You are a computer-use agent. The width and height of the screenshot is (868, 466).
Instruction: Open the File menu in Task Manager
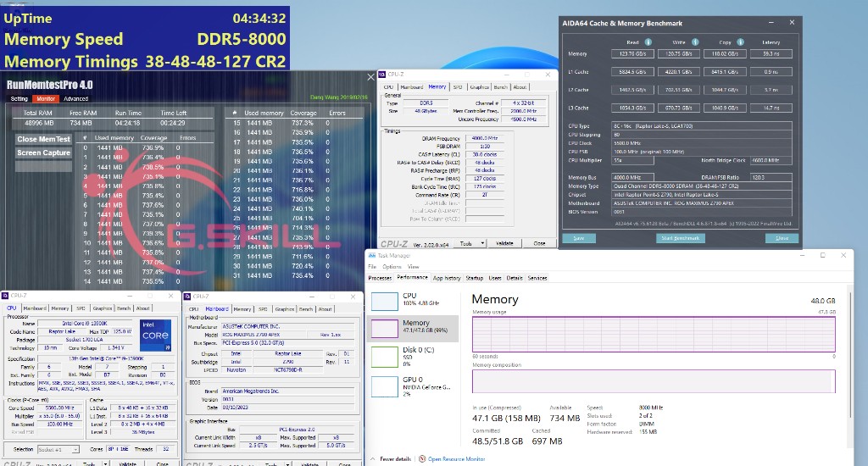coord(373,267)
